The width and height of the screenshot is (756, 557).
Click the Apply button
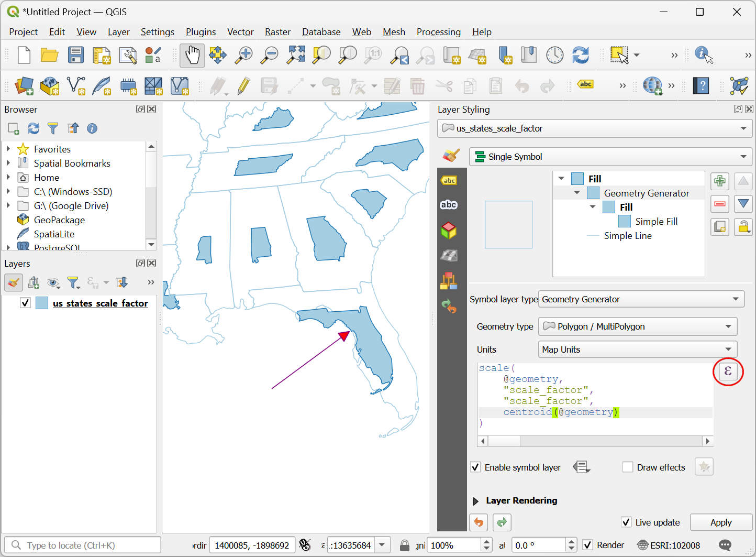pos(720,522)
